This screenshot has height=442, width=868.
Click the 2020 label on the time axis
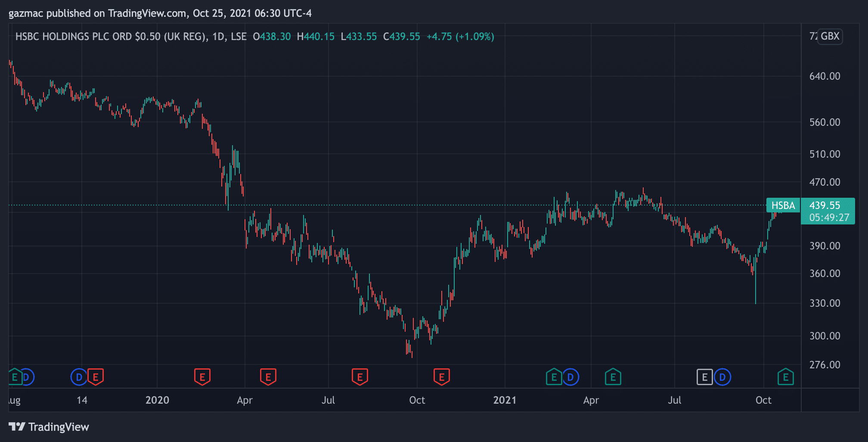point(157,400)
